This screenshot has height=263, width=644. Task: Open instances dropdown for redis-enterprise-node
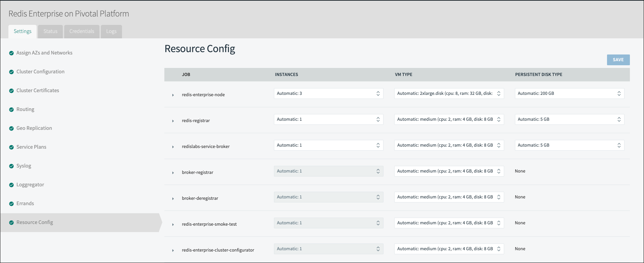coord(328,93)
